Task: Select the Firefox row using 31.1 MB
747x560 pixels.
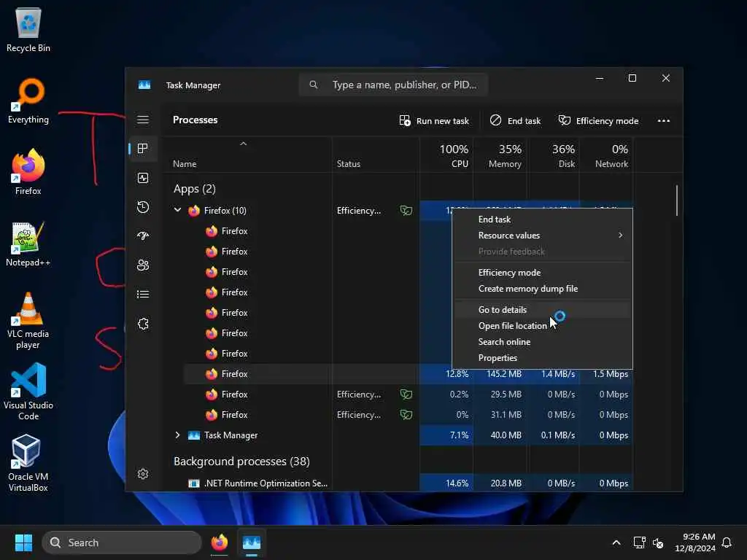Action: pyautogui.click(x=409, y=415)
